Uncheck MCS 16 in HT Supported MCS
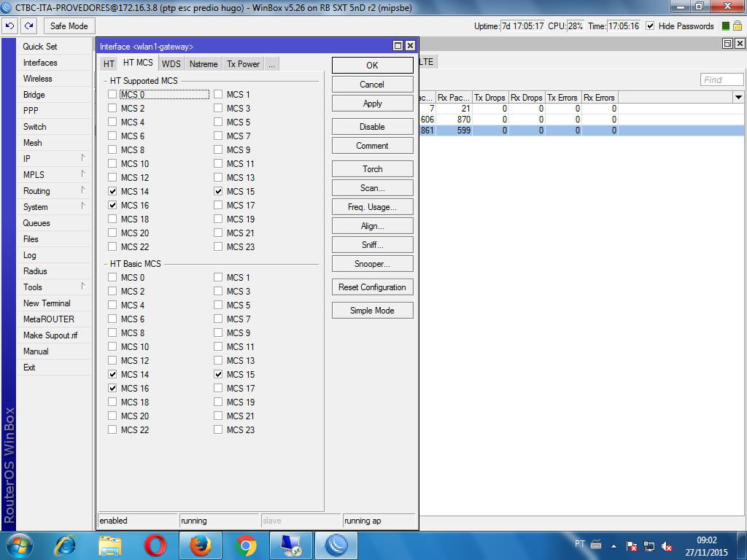This screenshot has width=747, height=560. tap(112, 205)
